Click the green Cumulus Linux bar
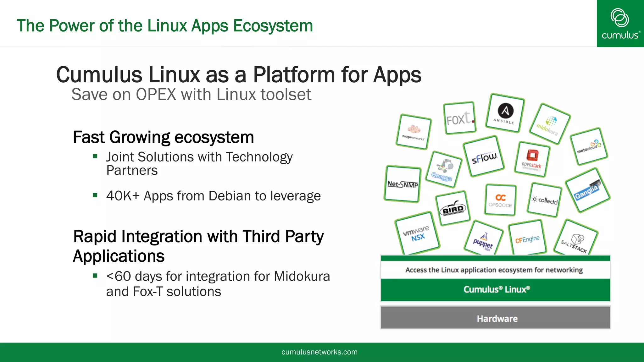Viewport: 644px width, 362px height. (x=496, y=290)
